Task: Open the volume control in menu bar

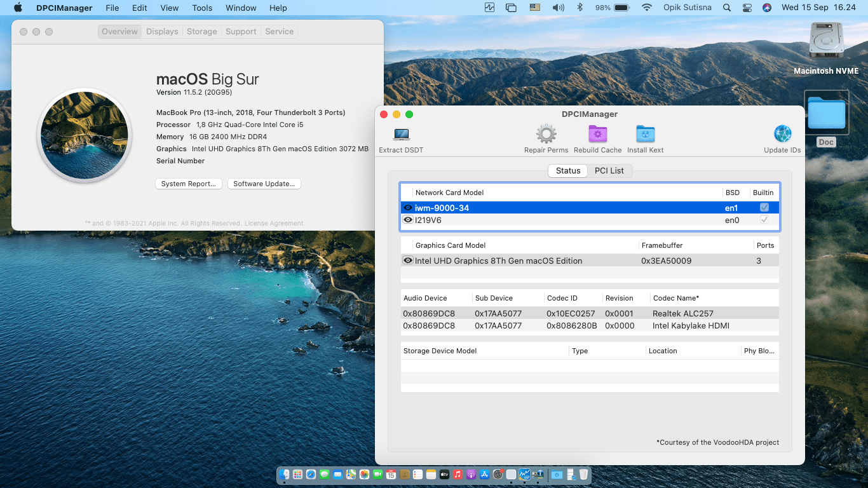Action: click(x=559, y=8)
